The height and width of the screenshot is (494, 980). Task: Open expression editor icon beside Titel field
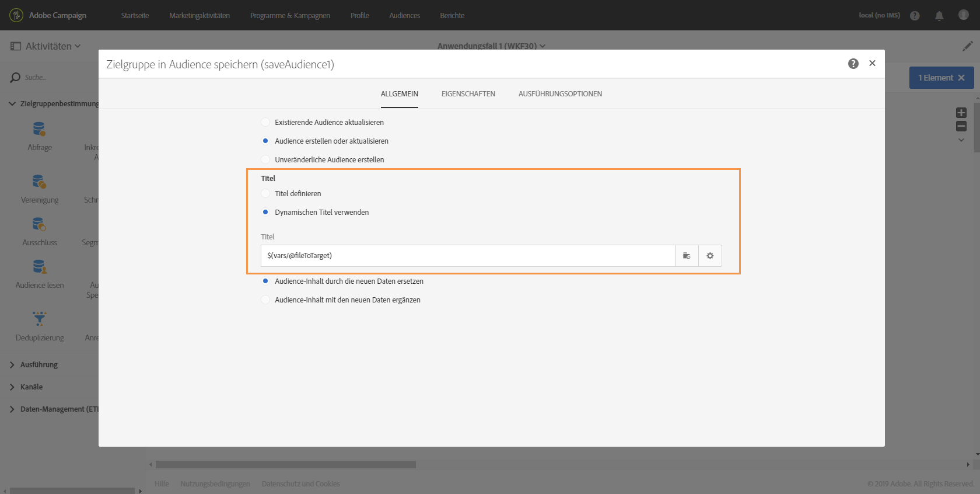tap(687, 256)
